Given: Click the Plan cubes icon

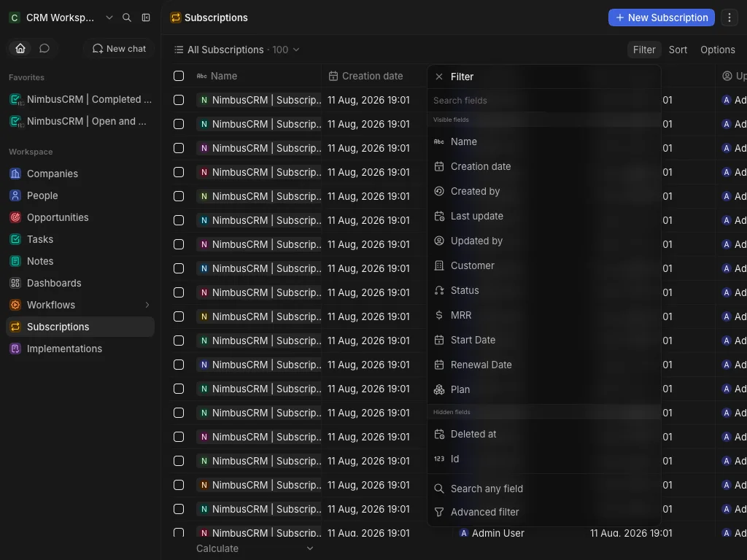Looking at the screenshot, I should point(439,389).
